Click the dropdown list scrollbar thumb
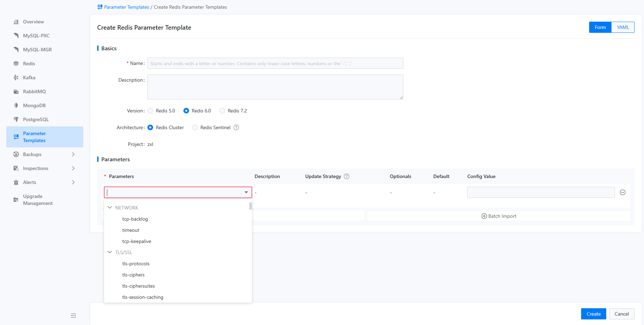 coord(251,206)
